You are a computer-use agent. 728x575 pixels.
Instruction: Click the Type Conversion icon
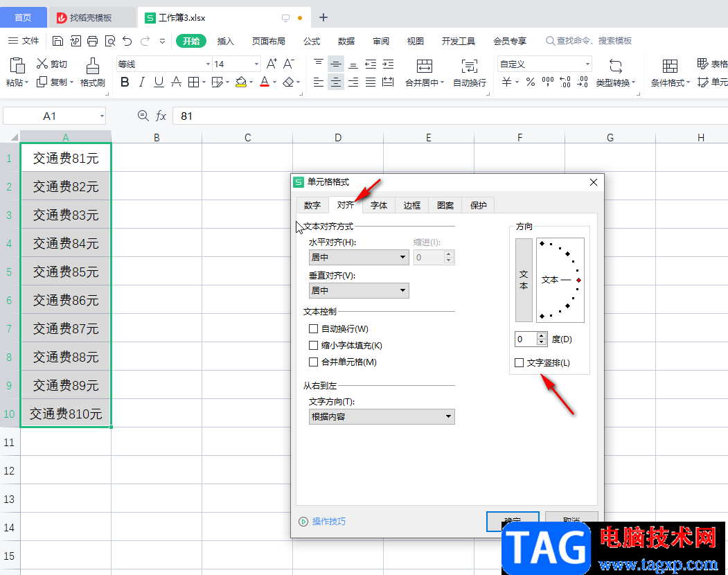tap(616, 66)
